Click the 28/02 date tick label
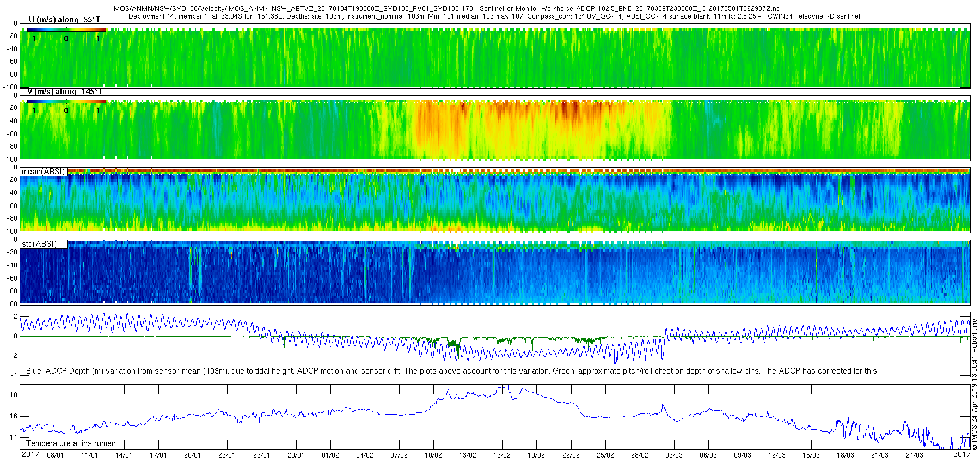 pyautogui.click(x=639, y=455)
